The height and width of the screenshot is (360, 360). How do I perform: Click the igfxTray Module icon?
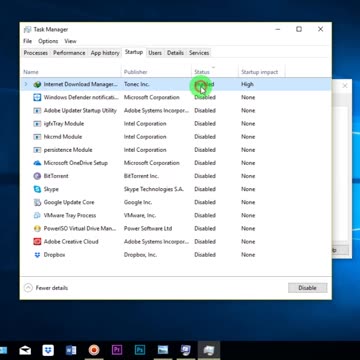[x=37, y=124]
